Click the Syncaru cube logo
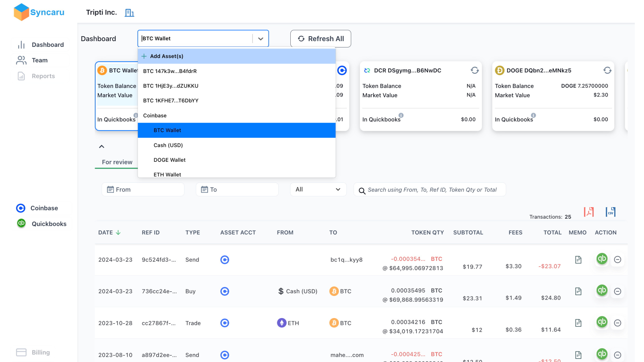This screenshot has width=644, height=362. coord(21,12)
